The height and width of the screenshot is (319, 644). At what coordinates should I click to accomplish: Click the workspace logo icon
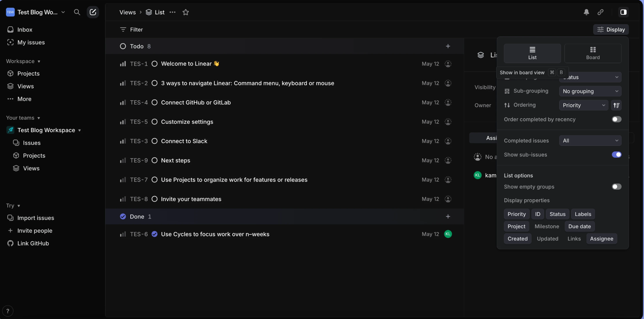(11, 12)
